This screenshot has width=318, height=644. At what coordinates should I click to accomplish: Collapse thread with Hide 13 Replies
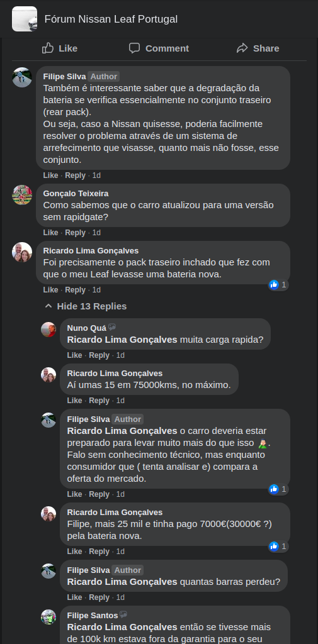coord(86,306)
